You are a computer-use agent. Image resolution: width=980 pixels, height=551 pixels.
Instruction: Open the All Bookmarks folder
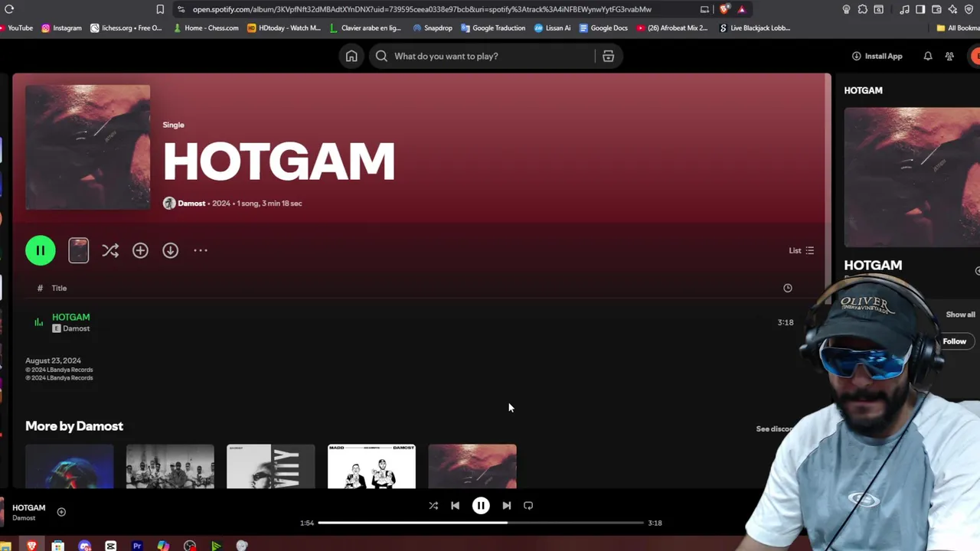[x=958, y=28]
